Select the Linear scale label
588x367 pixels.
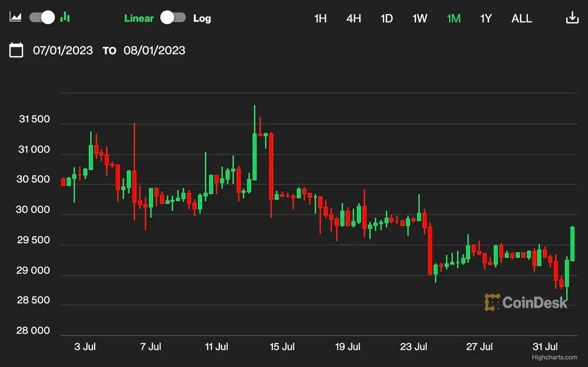point(139,18)
